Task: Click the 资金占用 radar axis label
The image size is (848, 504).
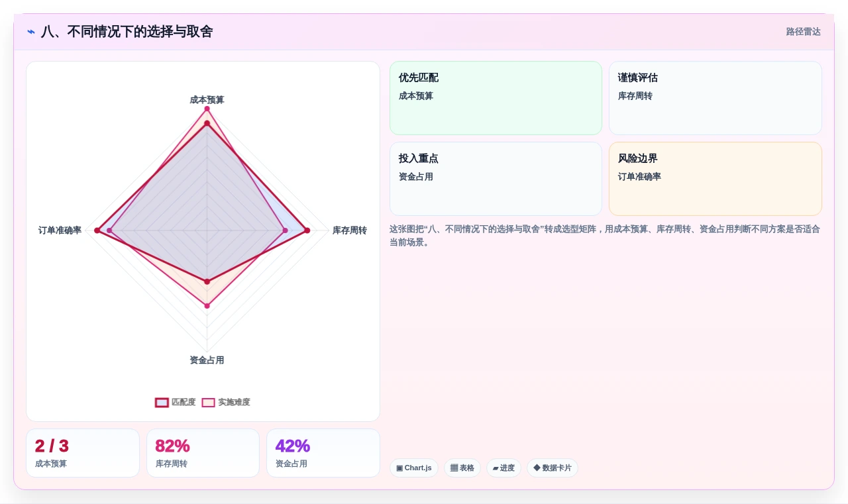Action: [207, 360]
